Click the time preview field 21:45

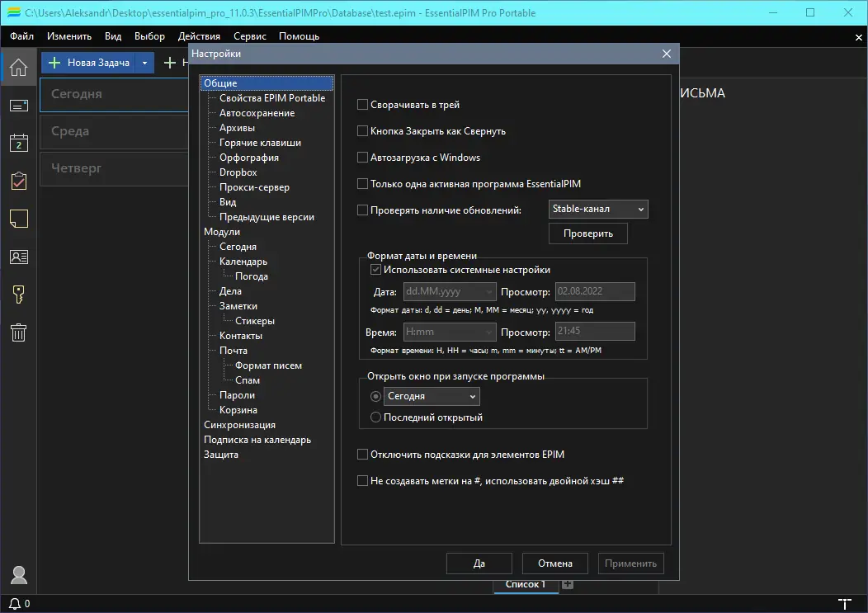point(595,331)
